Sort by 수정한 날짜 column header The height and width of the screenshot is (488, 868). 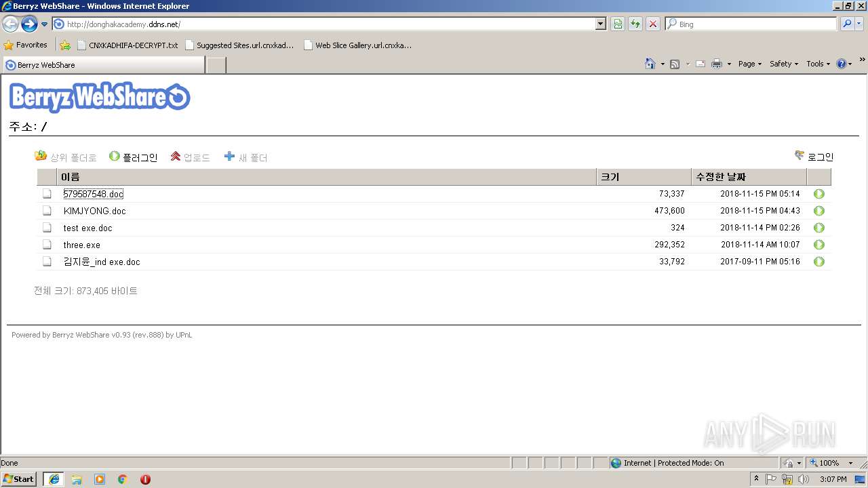pos(749,177)
